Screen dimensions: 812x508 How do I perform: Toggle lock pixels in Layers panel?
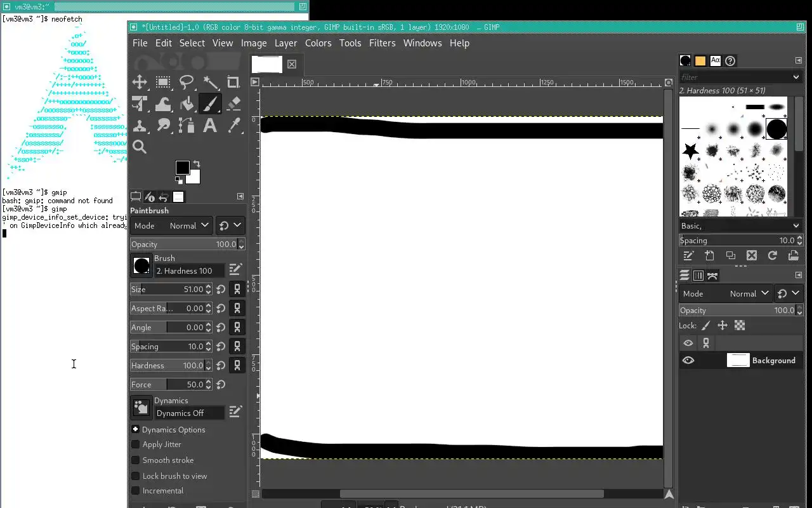point(705,325)
